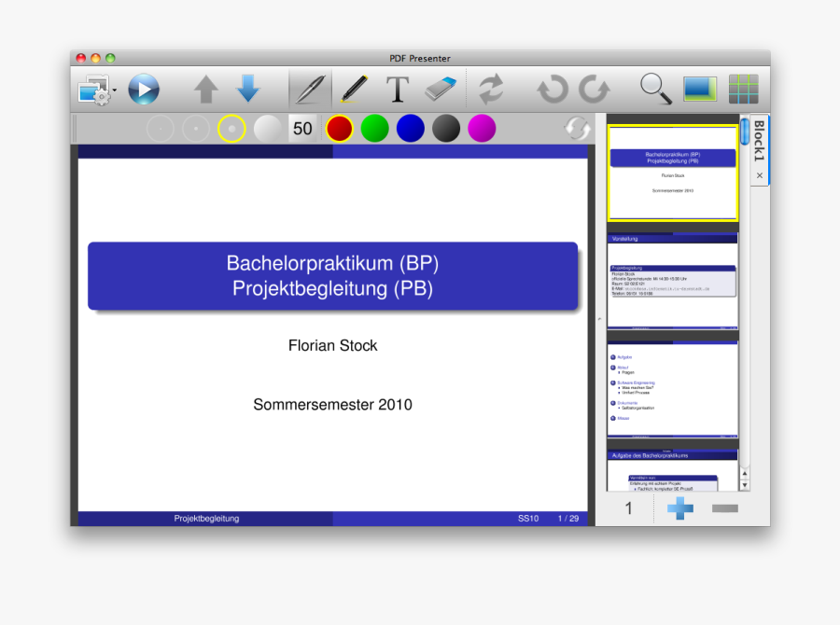Viewport: 840px width, 625px height.
Task: Select the Text annotation tool
Action: point(396,88)
